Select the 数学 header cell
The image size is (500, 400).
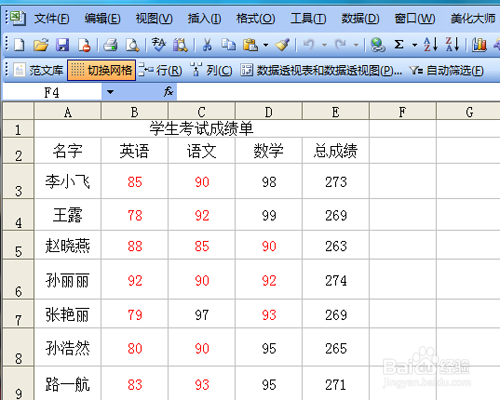pos(269,151)
